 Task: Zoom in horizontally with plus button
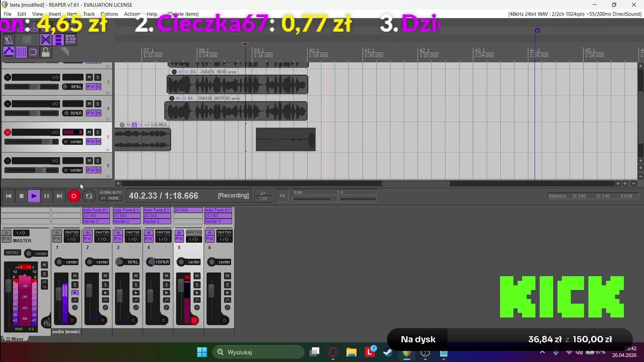point(625,184)
